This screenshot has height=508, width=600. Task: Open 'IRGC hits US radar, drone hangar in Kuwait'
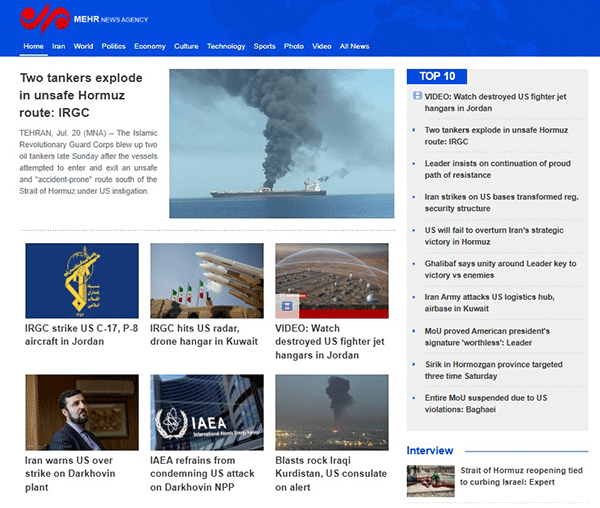point(204,335)
